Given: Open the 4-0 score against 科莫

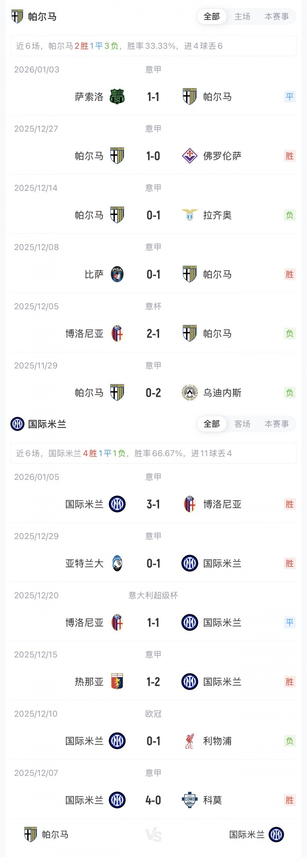Looking at the screenshot, I should [153, 800].
